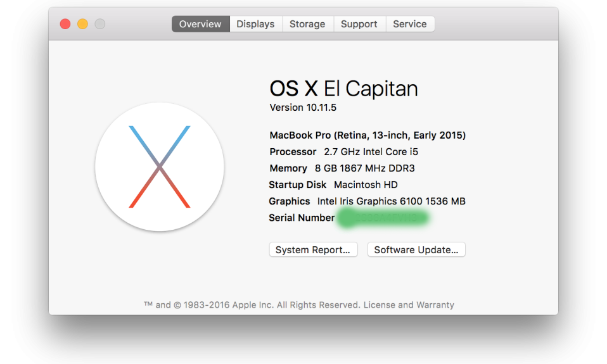Image resolution: width=607 pixels, height=364 pixels.
Task: Select the Storage tab
Action: [x=307, y=24]
